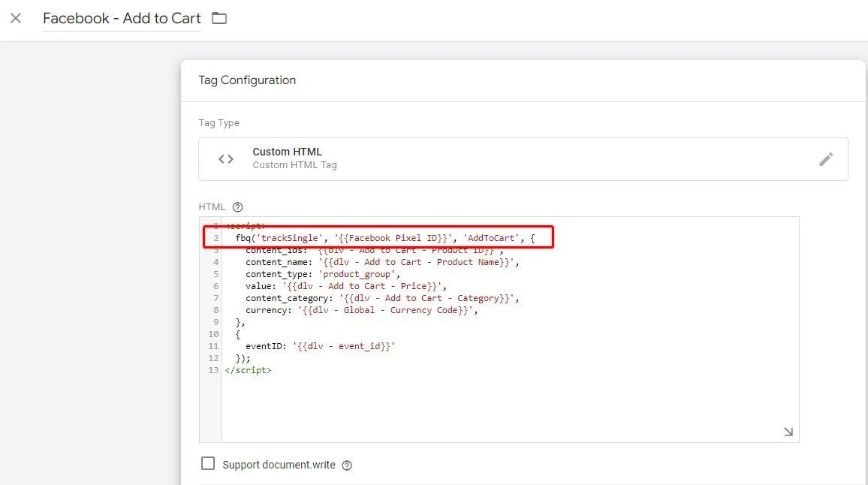This screenshot has width=868, height=485.
Task: Open help icon beside Support document.write
Action: pyautogui.click(x=347, y=465)
